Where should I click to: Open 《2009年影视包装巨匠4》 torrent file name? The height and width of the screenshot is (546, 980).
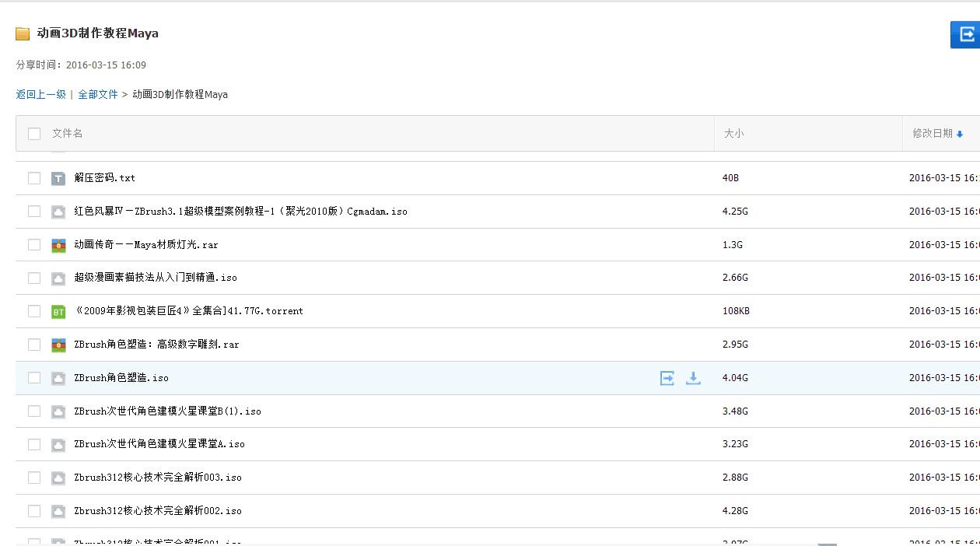click(x=189, y=311)
